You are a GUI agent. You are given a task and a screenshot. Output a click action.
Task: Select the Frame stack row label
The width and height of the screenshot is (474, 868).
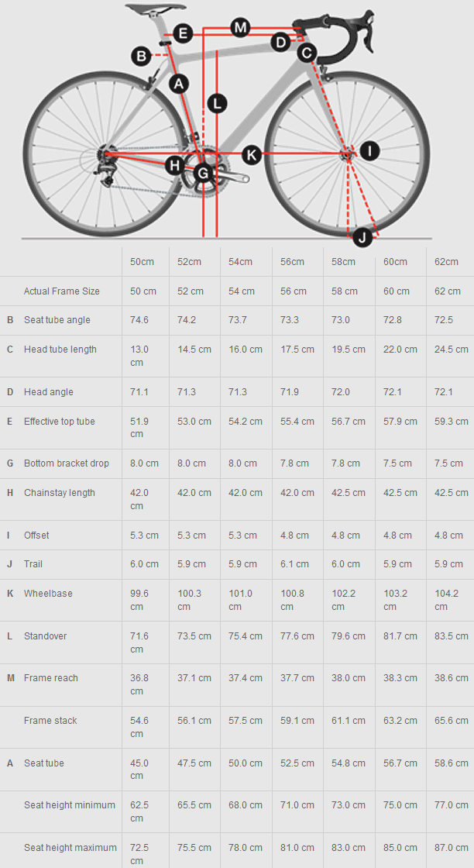[50, 721]
